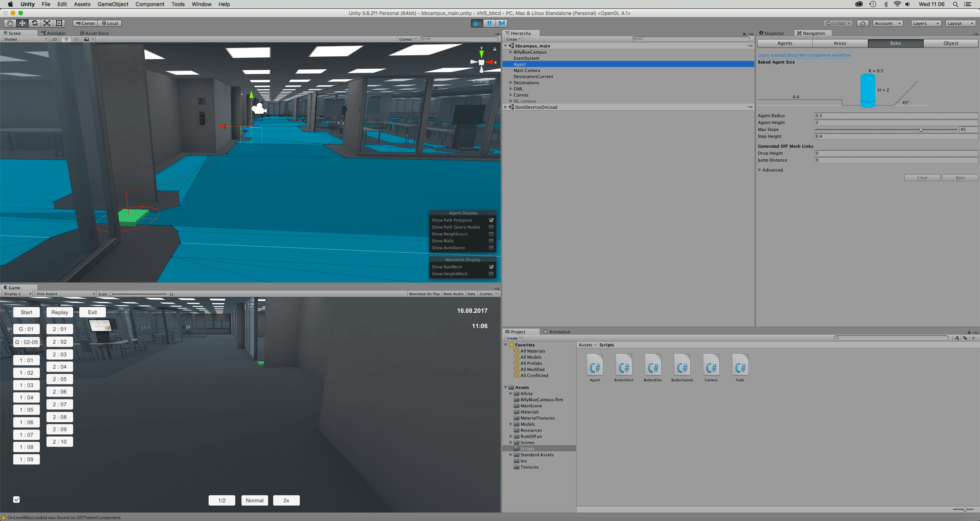Select the Scale tool
Image resolution: width=980 pixels, height=521 pixels.
(47, 23)
